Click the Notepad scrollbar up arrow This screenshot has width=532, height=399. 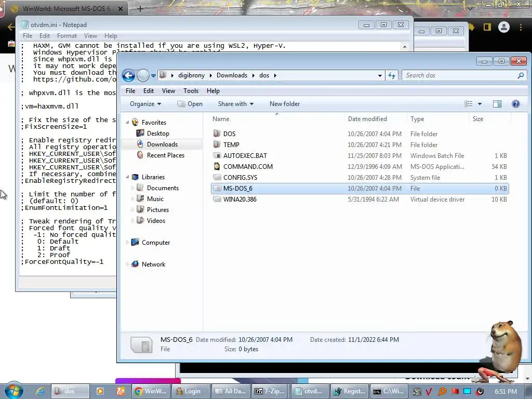coord(404,47)
